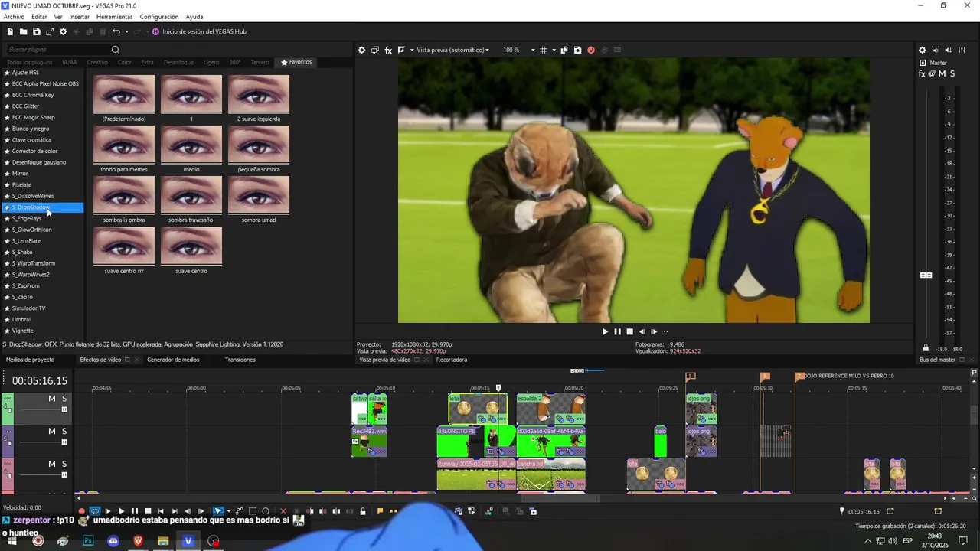
Task: Open Photoshop from the taskbar
Action: [88, 541]
